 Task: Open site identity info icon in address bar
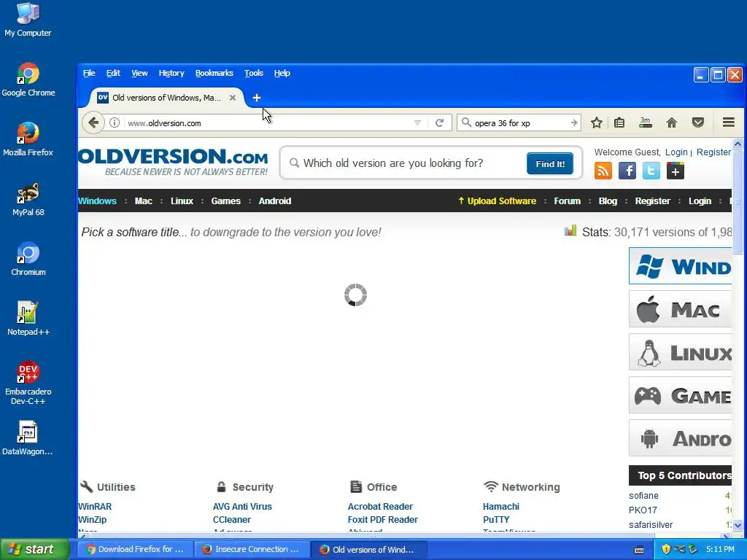pyautogui.click(x=115, y=122)
